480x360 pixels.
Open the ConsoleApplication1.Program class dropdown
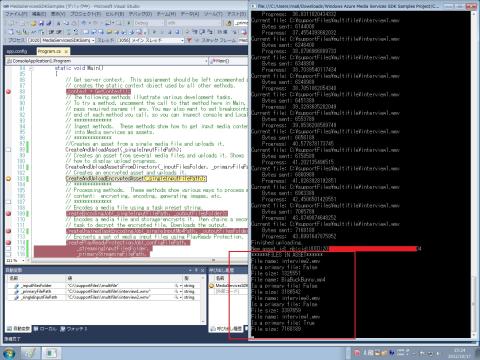coord(107,61)
